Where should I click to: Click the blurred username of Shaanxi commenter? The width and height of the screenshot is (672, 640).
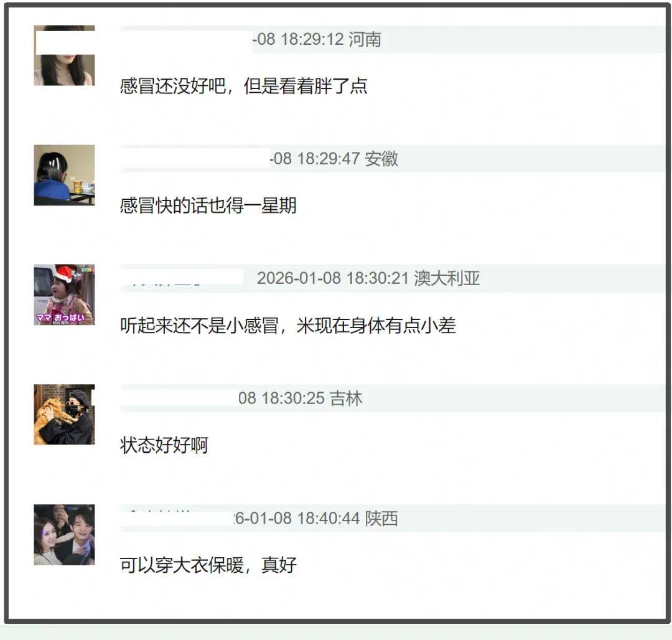[177, 518]
